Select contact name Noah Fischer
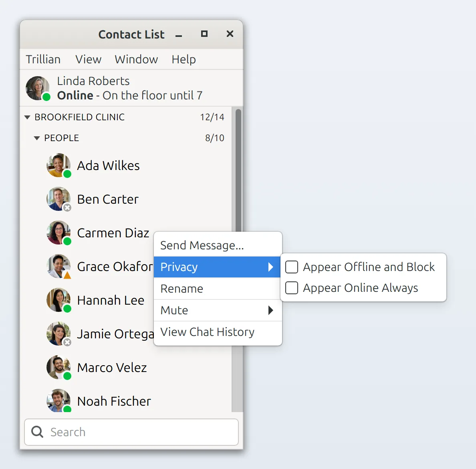 pyautogui.click(x=114, y=401)
